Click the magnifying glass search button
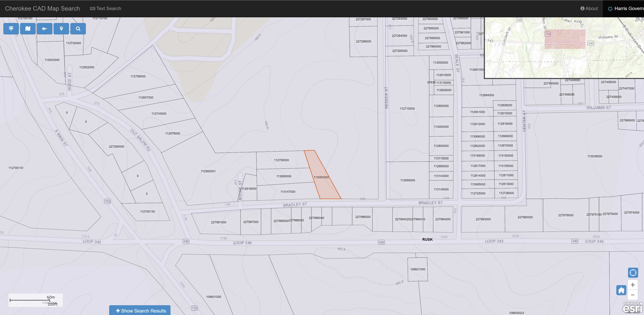Image resolution: width=644 pixels, height=315 pixels. 78,29
